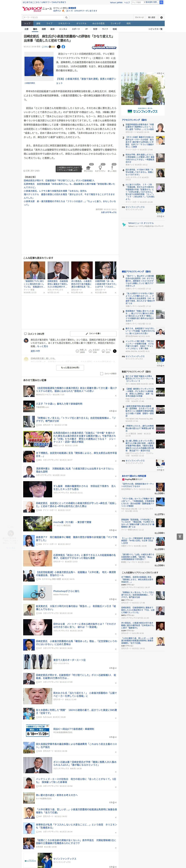
Task: Select the 速報 navigation tab
Action: coord(38,24)
